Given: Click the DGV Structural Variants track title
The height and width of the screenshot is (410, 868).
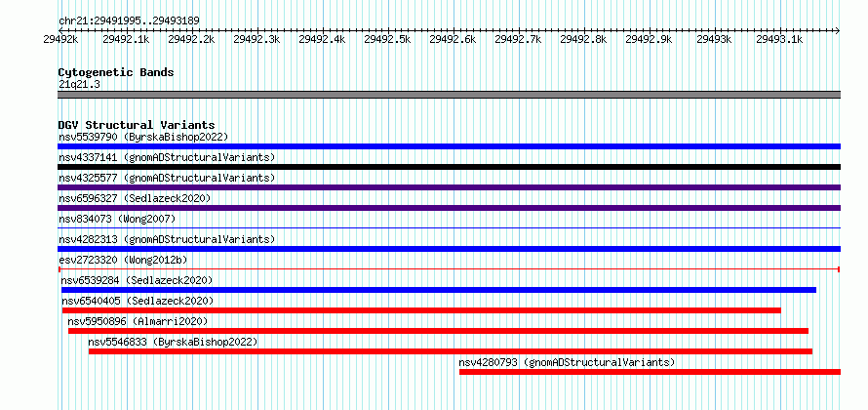Looking at the screenshot, I should tap(137, 125).
